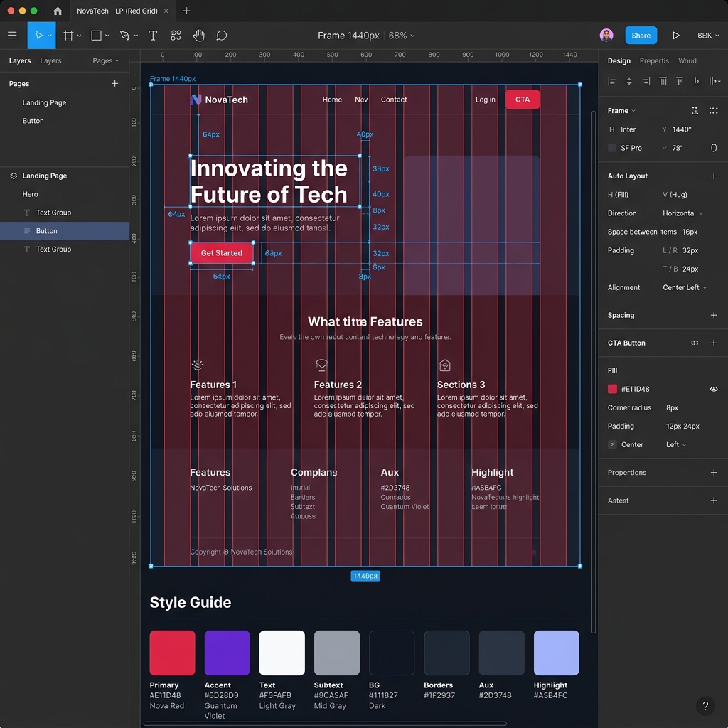Toggle the Center constraint arrow box
The image size is (728, 728).
(612, 445)
